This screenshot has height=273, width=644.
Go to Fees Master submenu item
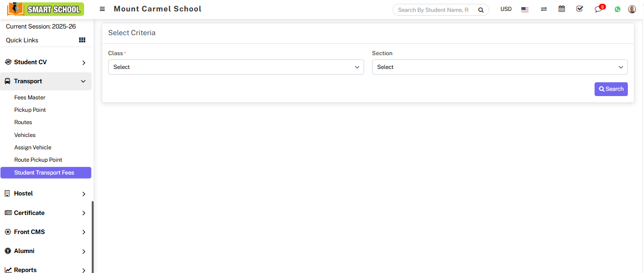(x=30, y=97)
